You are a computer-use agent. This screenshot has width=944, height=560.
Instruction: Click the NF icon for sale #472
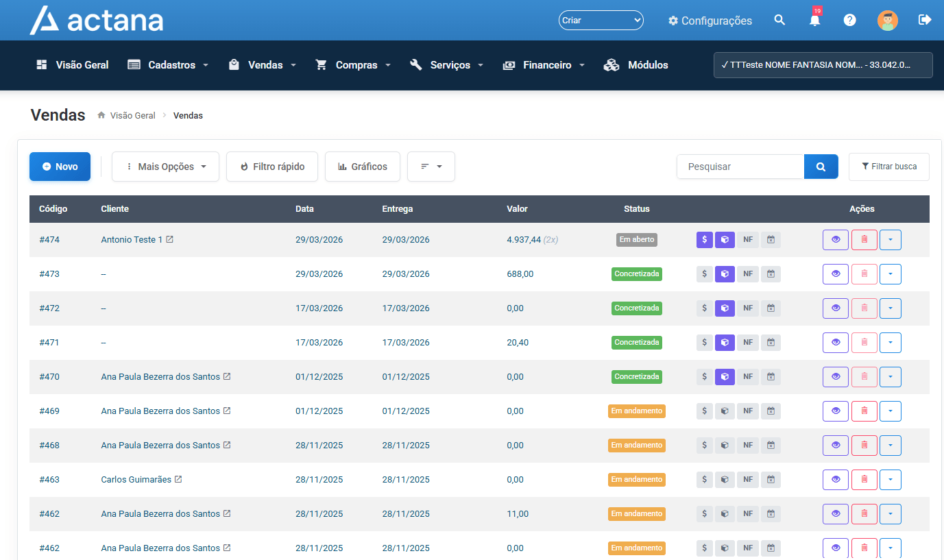[748, 308]
